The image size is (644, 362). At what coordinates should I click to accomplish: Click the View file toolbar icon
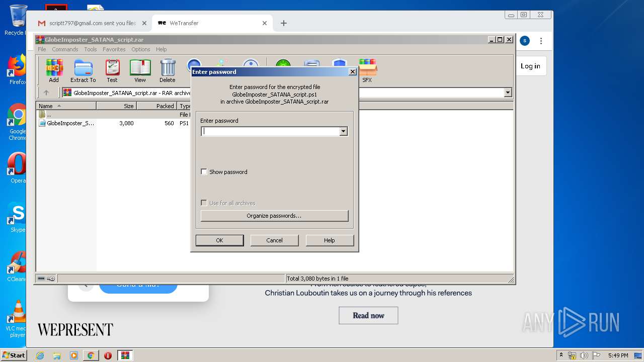140,71
